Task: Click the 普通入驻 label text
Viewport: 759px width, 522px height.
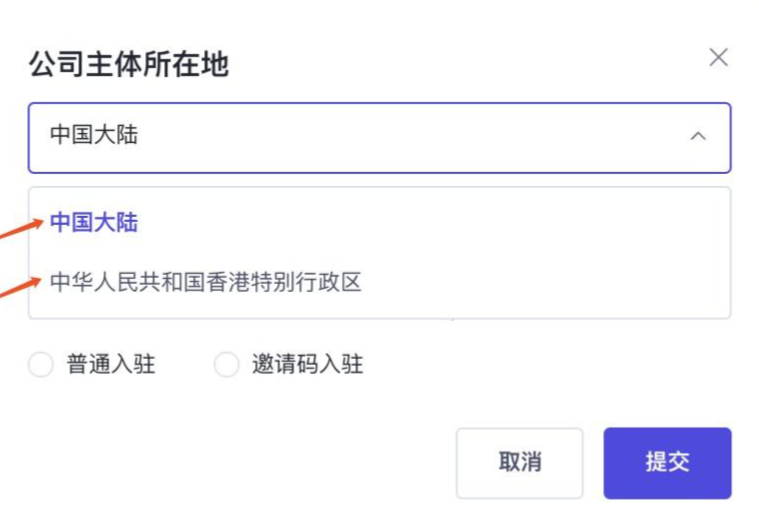Action: 111,365
